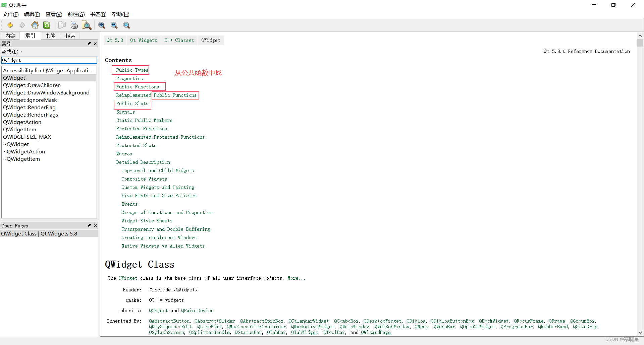Open the Qt Widgets breadcrumb link
Viewport: 644px width, 345px height.
(144, 40)
